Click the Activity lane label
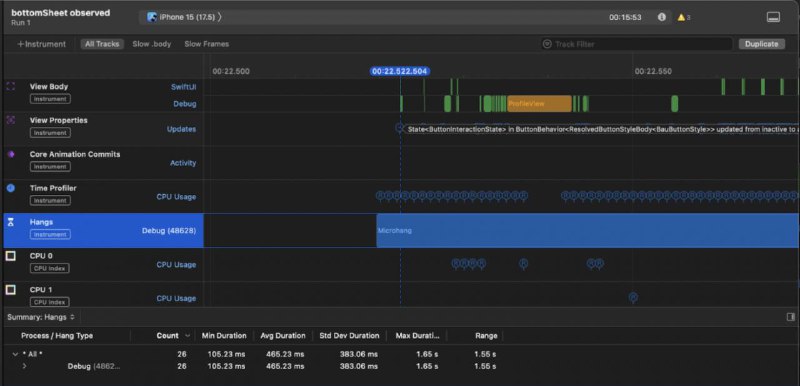Screen dimensions: 800x386 183,163
